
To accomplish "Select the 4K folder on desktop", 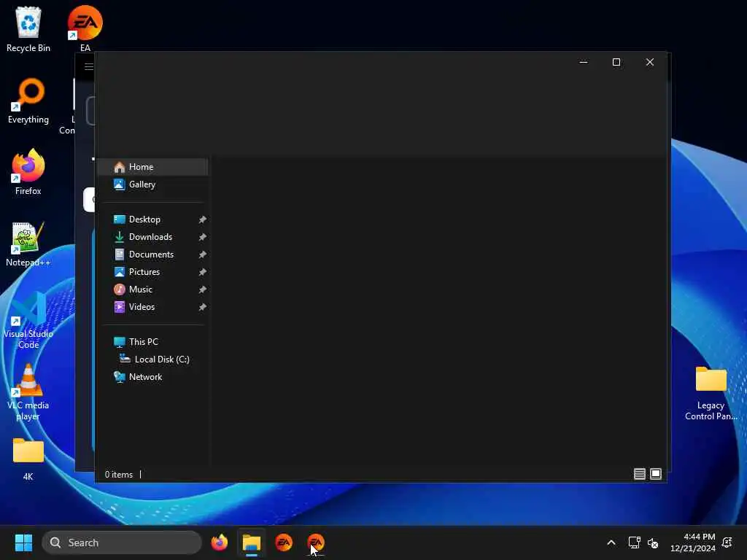I will pyautogui.click(x=28, y=459).
